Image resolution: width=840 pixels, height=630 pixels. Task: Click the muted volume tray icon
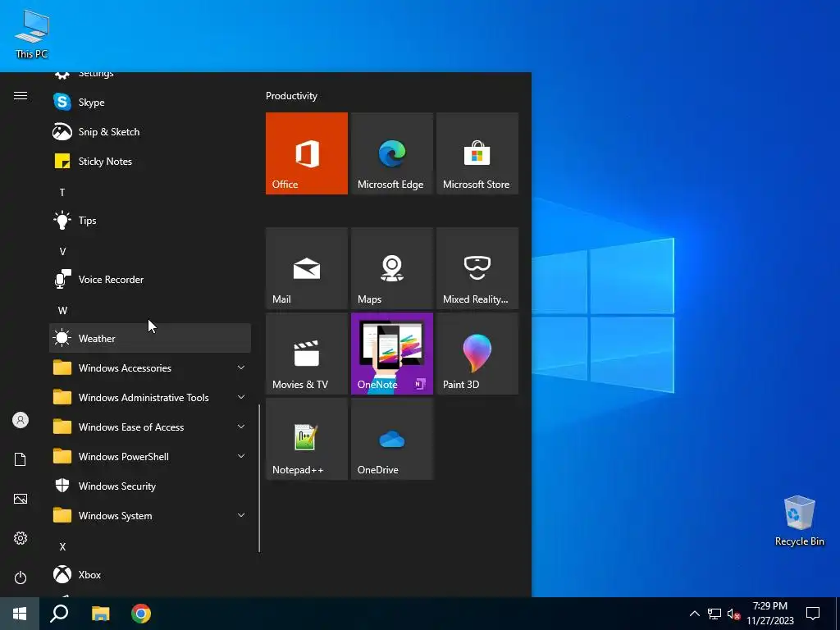(734, 614)
